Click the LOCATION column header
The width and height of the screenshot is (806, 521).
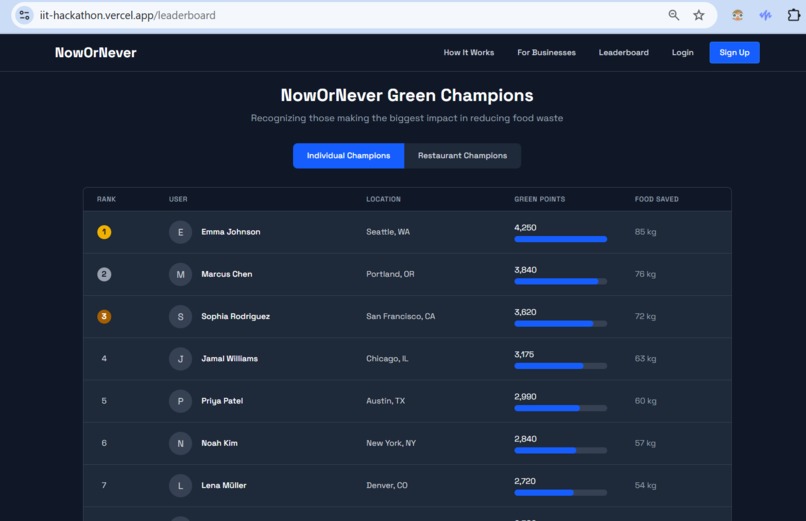point(383,199)
